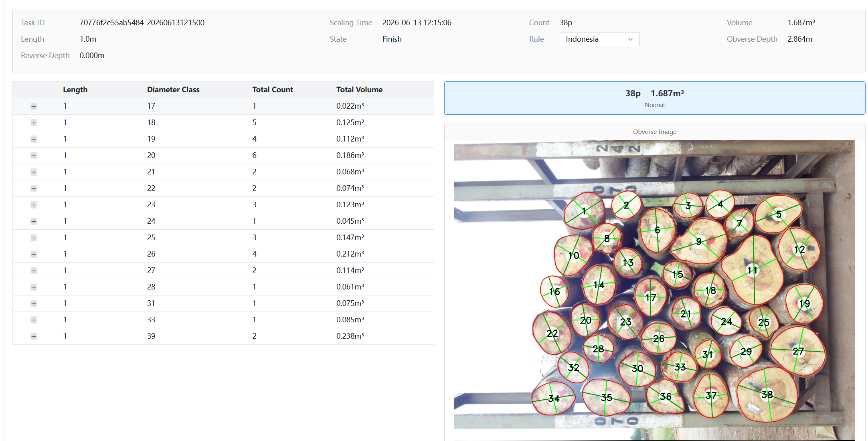
Task: Select the Task ID value text
Action: click(x=142, y=22)
